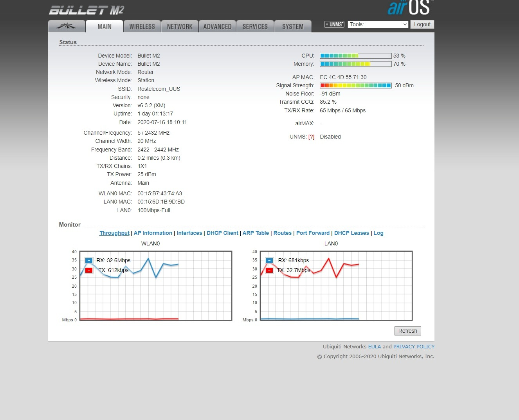Select uptime value 1 day 01:13:17

click(155, 114)
